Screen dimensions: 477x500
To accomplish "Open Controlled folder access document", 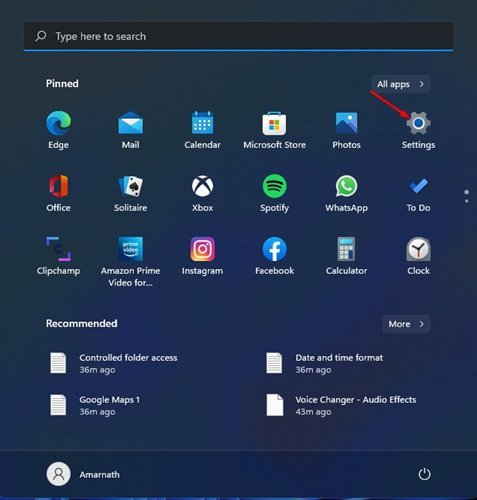I will 113,363.
